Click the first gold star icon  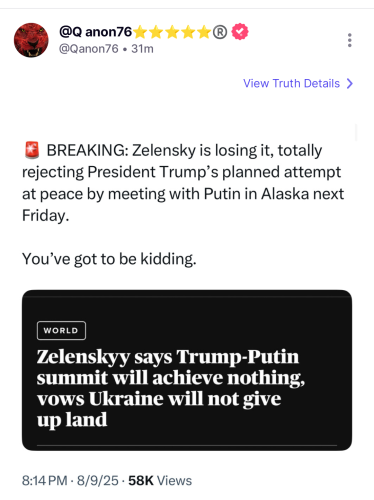pyautogui.click(x=141, y=32)
